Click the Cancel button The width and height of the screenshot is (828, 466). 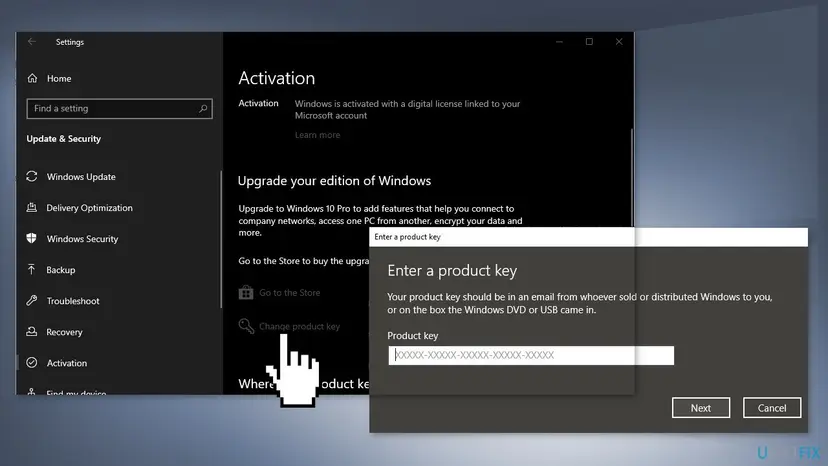tap(771, 408)
